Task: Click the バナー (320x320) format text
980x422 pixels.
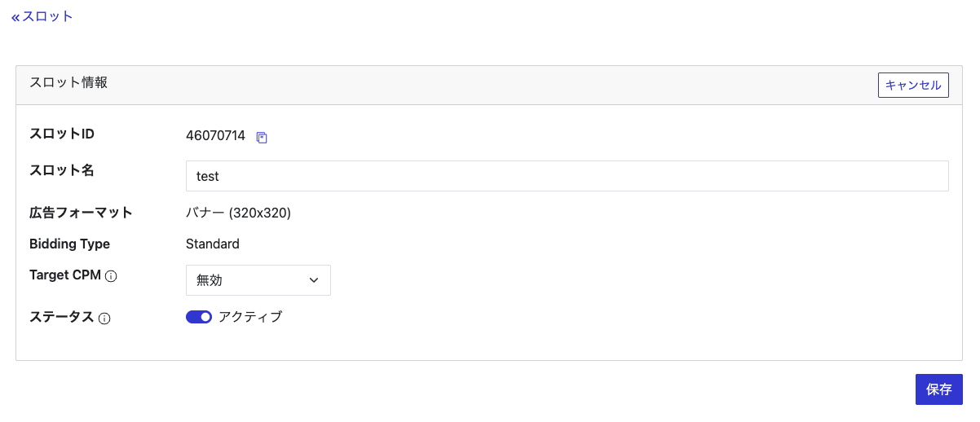Action: (x=238, y=213)
